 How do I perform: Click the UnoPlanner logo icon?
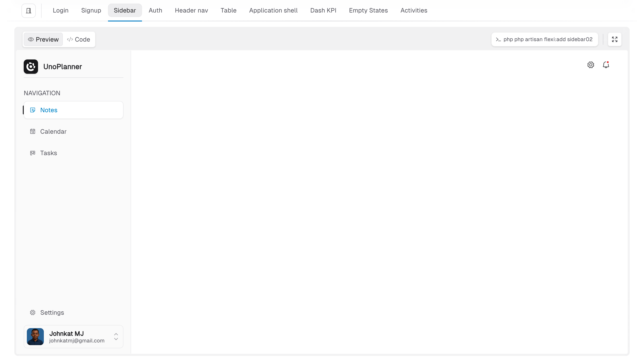[30, 66]
